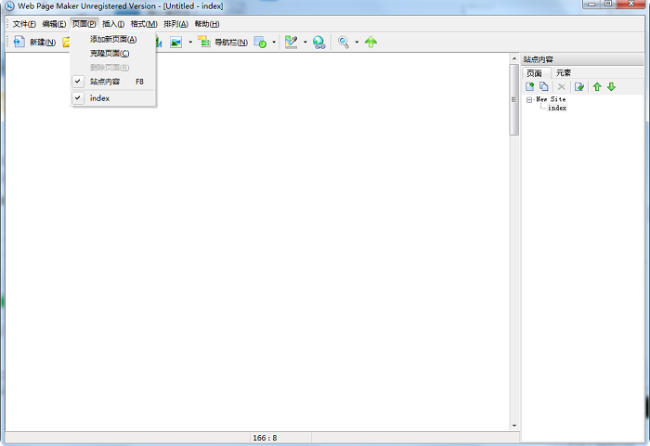
Task: Move page down with green down arrow
Action: (x=611, y=87)
